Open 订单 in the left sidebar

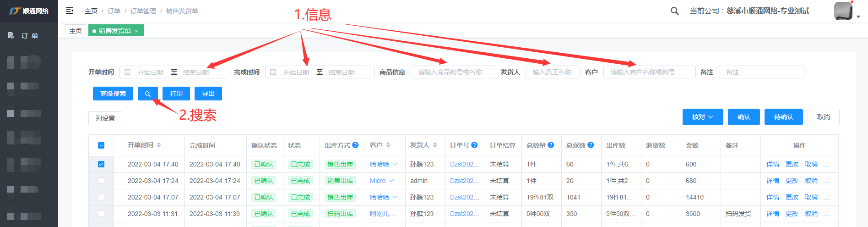[29, 35]
